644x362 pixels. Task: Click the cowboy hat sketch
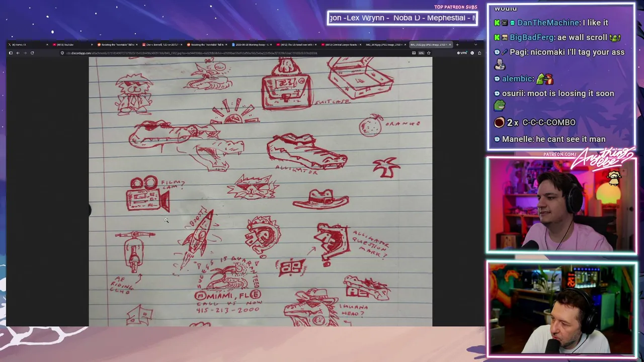(320, 199)
